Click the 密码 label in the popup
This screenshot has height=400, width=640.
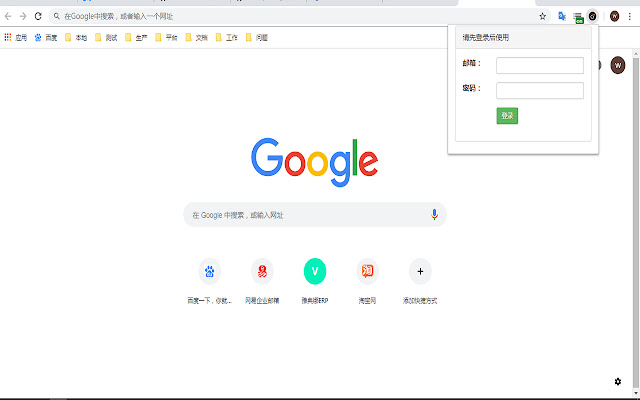[x=471, y=88]
